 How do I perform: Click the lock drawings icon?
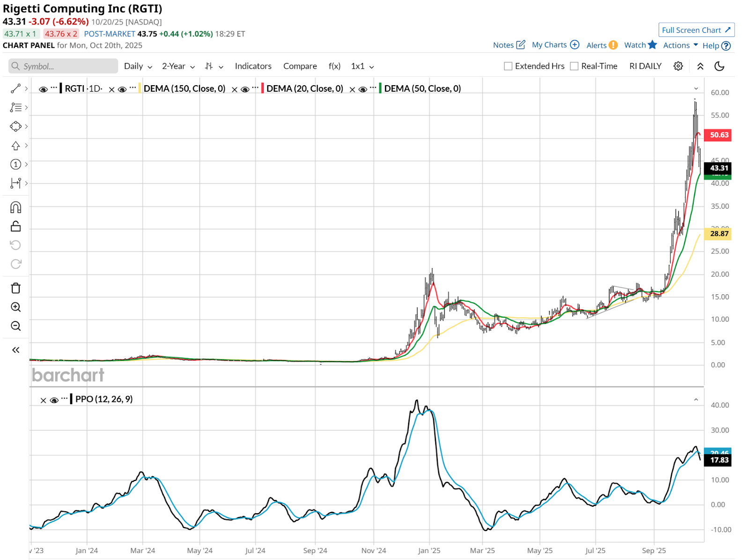click(15, 226)
